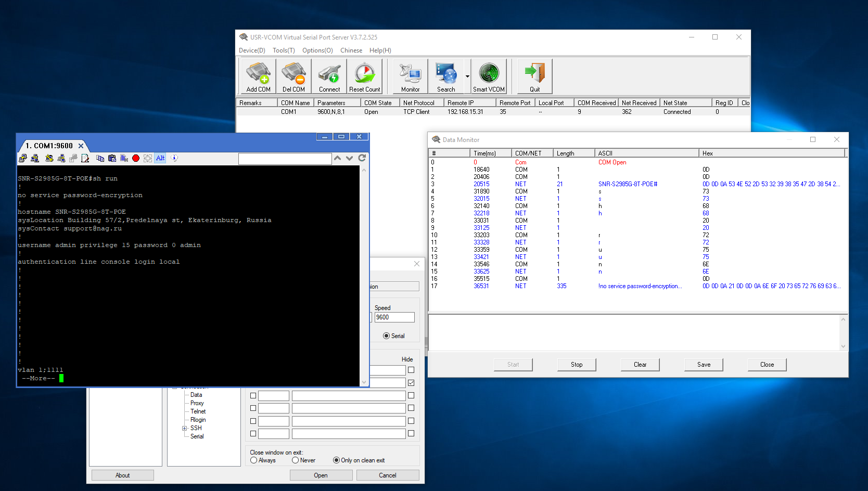
Task: Click the Add COM toolbar icon
Action: point(258,76)
